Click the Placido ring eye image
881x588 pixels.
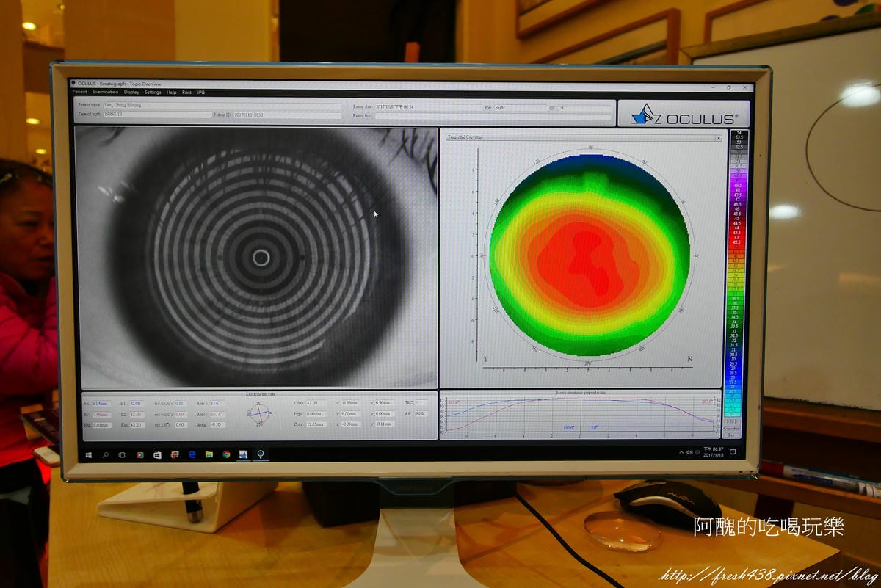257,257
